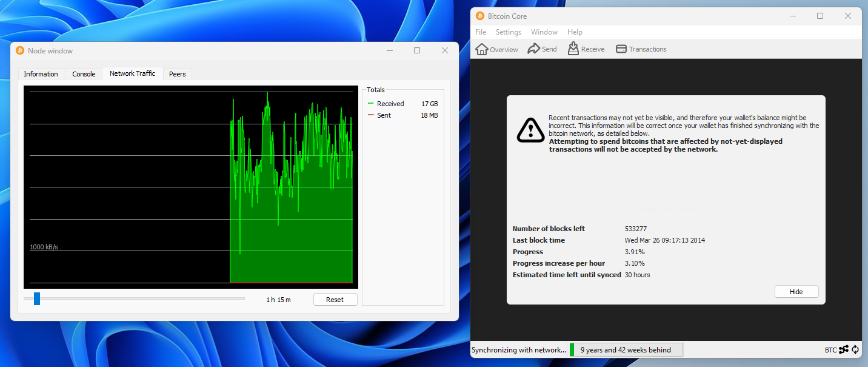Click the warning triangle icon in the sync overlay
Image resolution: width=868 pixels, height=367 pixels.
530,129
